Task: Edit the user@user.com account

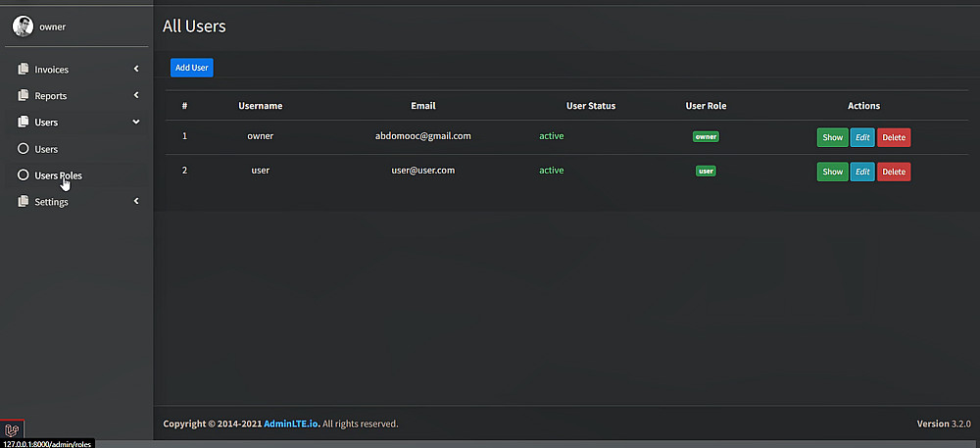Action: (x=862, y=172)
